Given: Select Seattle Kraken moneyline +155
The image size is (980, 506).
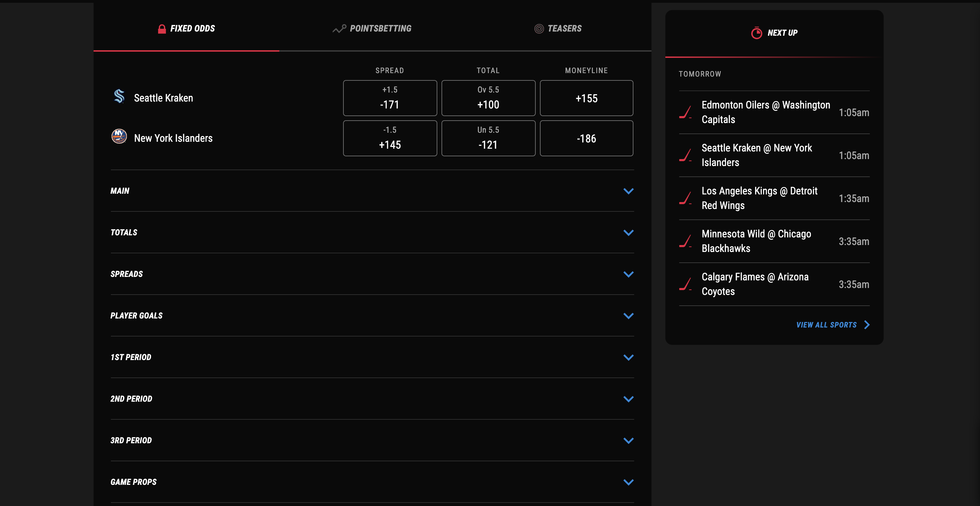Looking at the screenshot, I should (586, 98).
